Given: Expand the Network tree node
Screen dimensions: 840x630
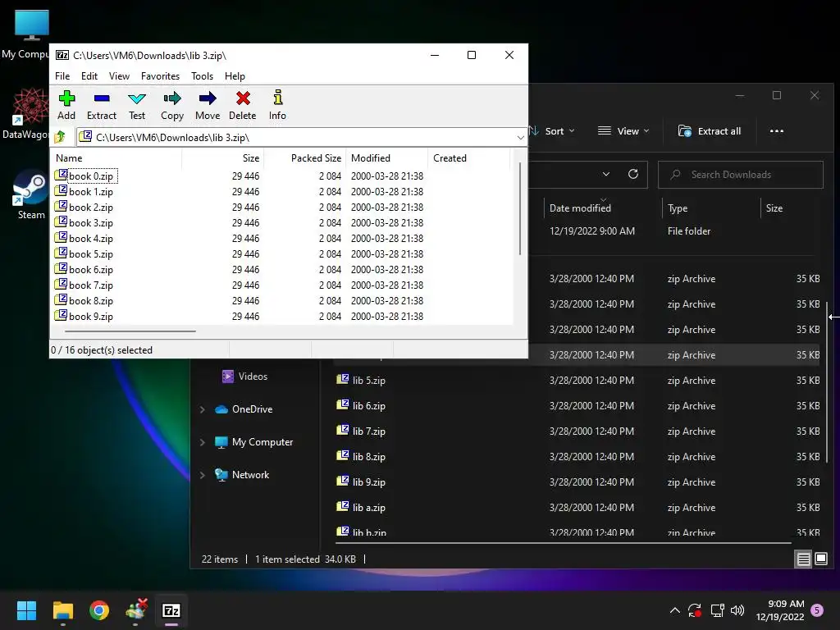Looking at the screenshot, I should 203,475.
